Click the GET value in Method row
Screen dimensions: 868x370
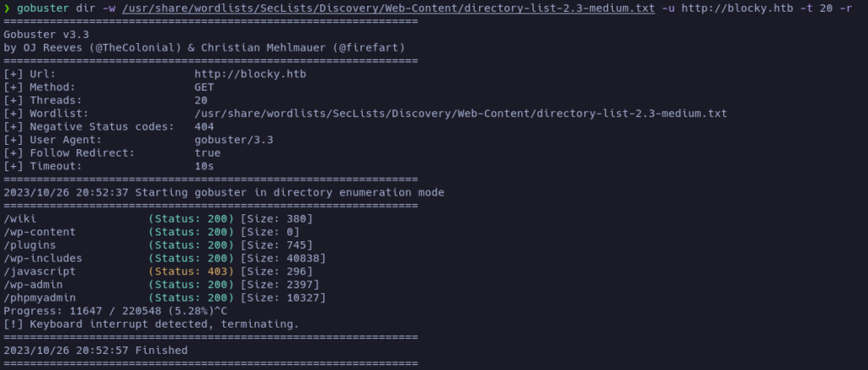(x=204, y=87)
